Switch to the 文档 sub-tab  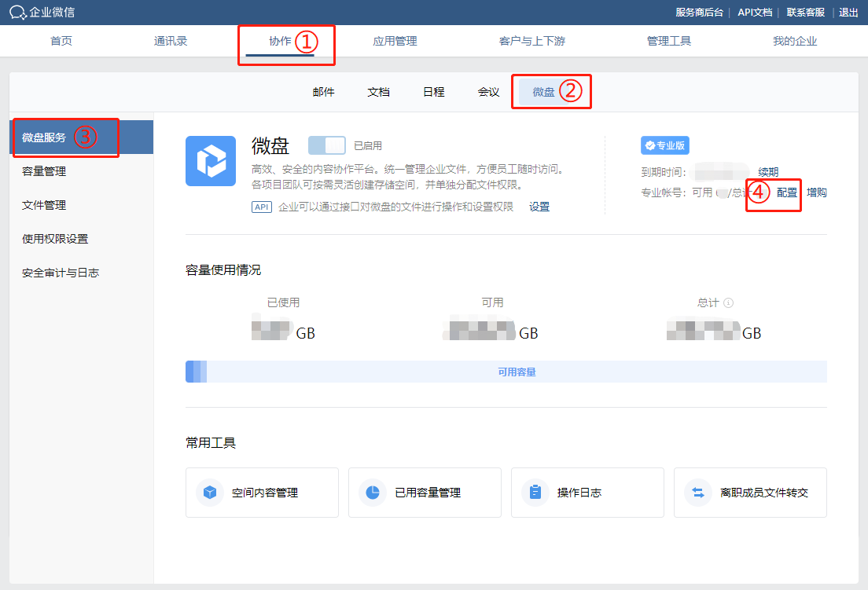[x=379, y=92]
